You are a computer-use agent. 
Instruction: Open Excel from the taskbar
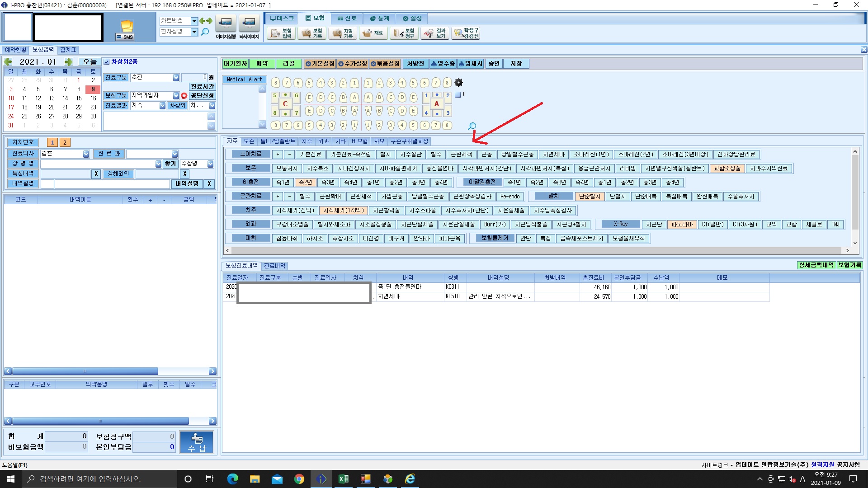click(343, 479)
